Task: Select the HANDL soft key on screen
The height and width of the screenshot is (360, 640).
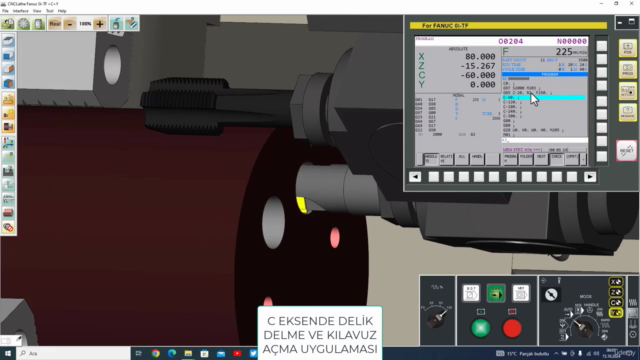Action: (477, 159)
